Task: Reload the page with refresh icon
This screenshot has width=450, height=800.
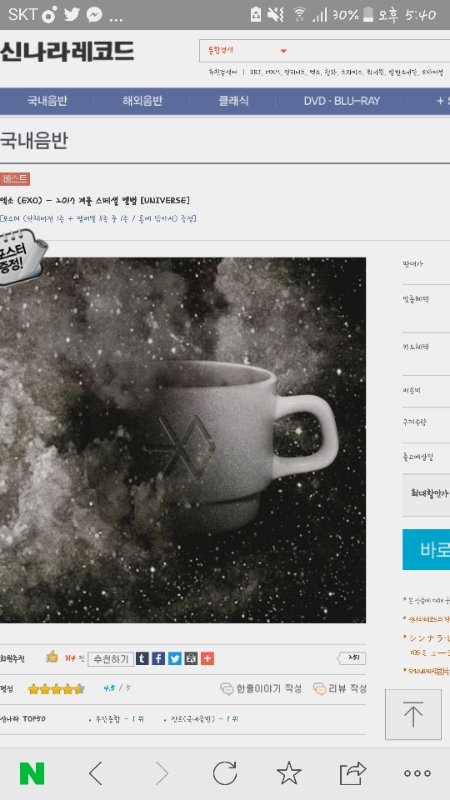Action: click(225, 773)
